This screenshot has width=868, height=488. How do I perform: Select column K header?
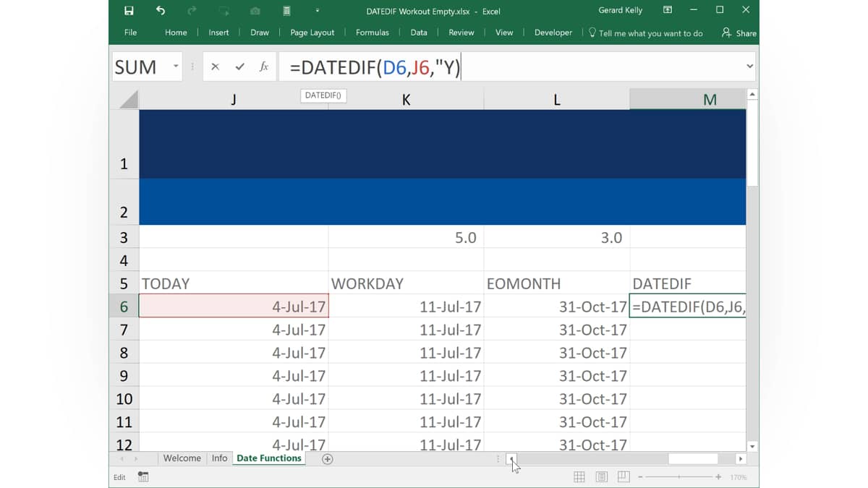(x=406, y=100)
